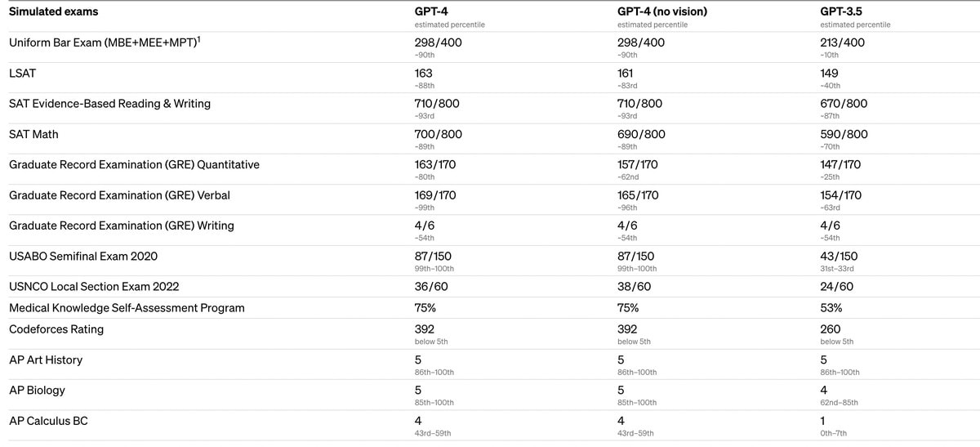Image resolution: width=980 pixels, height=447 pixels.
Task: Click USNCO Local Section Exam 2022 label
Action: pos(94,287)
